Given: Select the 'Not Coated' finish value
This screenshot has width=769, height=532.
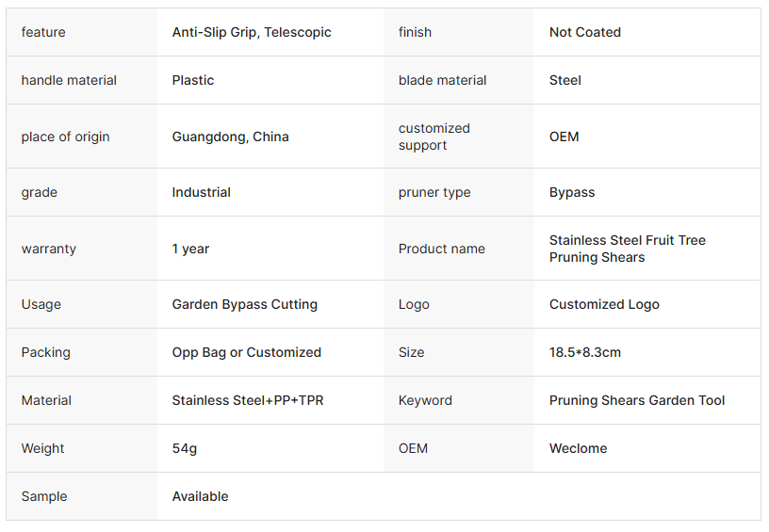Looking at the screenshot, I should pos(585,32).
